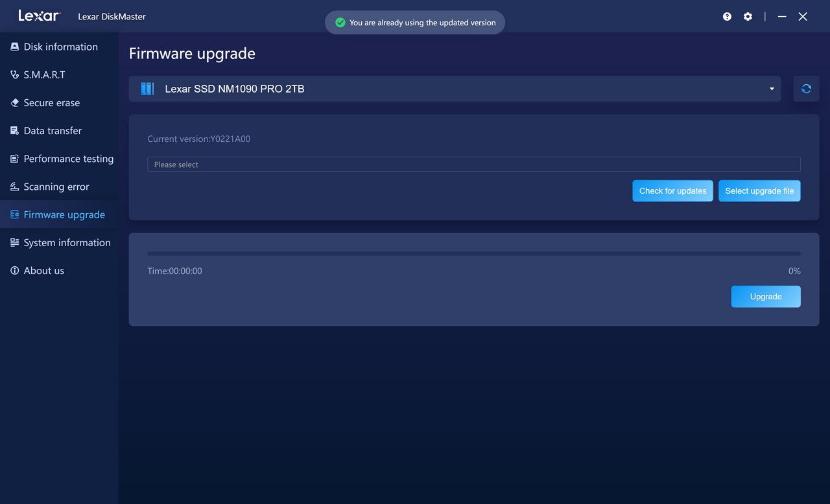The width and height of the screenshot is (830, 504).
Task: Click the Data transfer icon
Action: [x=14, y=131]
